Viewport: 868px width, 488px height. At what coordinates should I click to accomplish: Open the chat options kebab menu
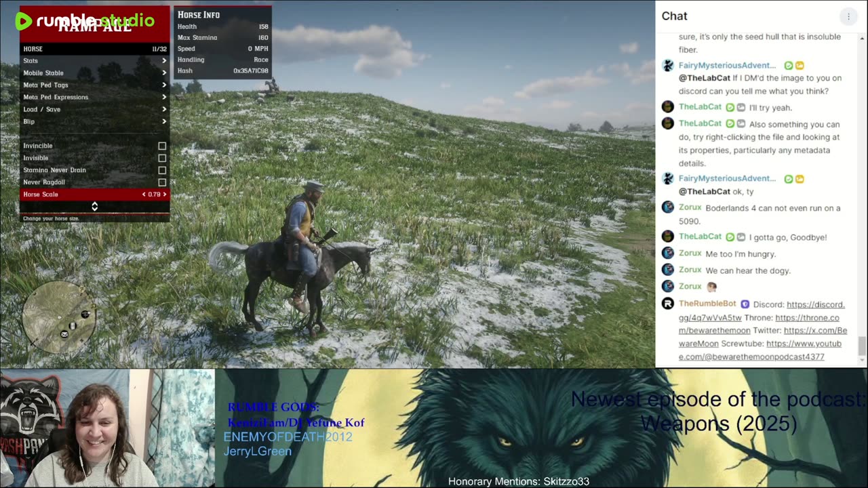coord(848,16)
